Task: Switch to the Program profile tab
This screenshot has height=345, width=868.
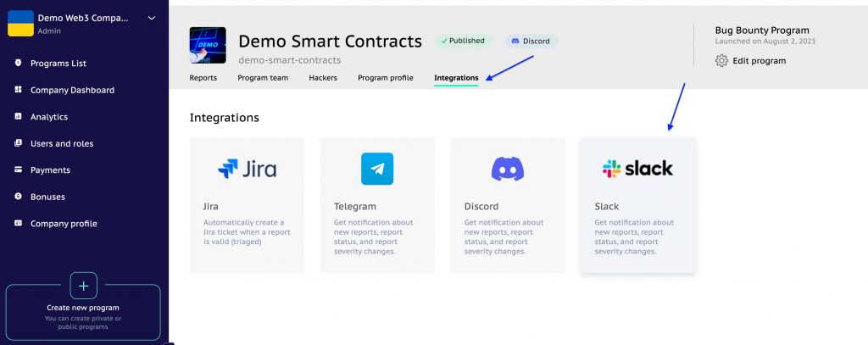Action: click(386, 78)
